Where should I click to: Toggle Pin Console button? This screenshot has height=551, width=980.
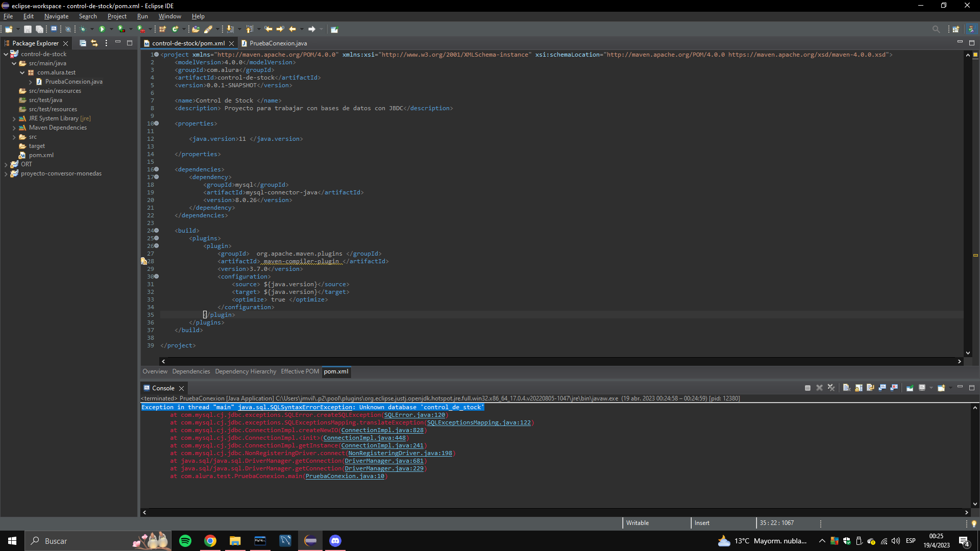point(910,388)
